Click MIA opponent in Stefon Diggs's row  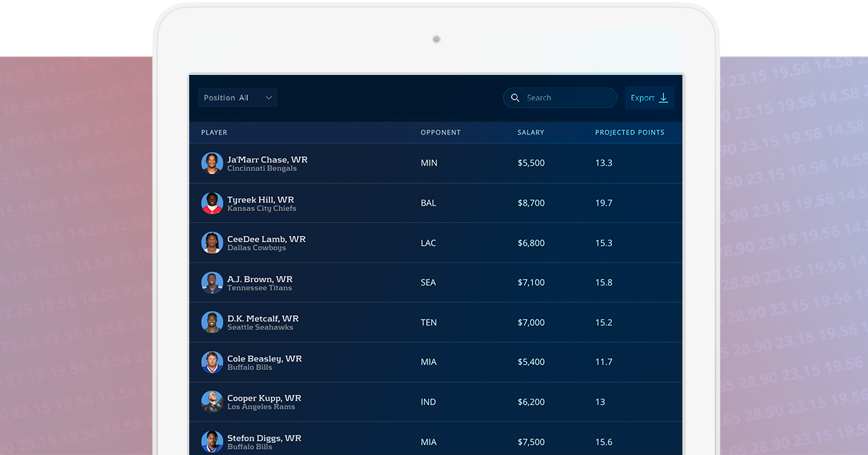pyautogui.click(x=428, y=442)
